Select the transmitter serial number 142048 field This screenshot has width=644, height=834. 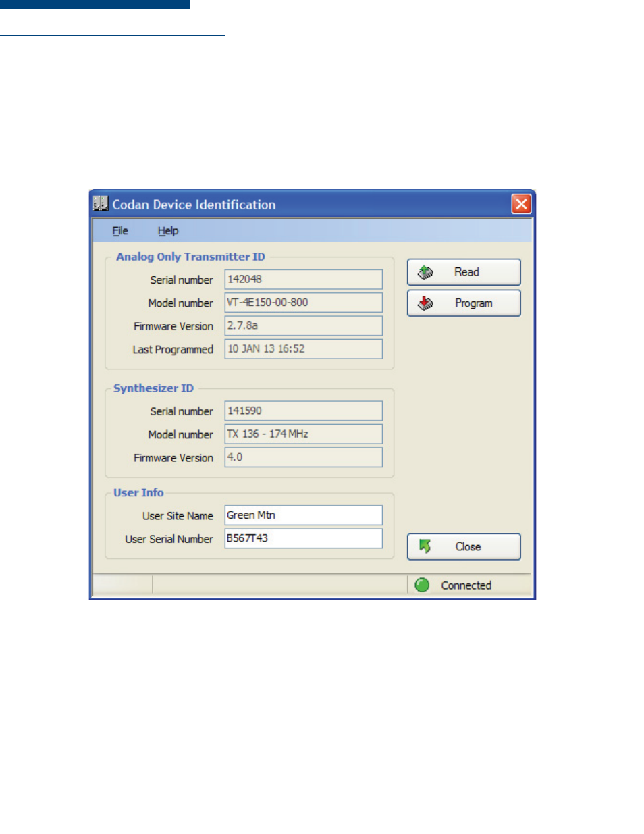click(x=304, y=280)
